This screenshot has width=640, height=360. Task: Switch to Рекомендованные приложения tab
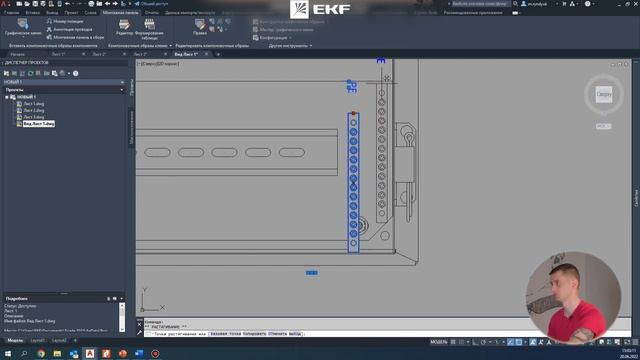coord(473,13)
